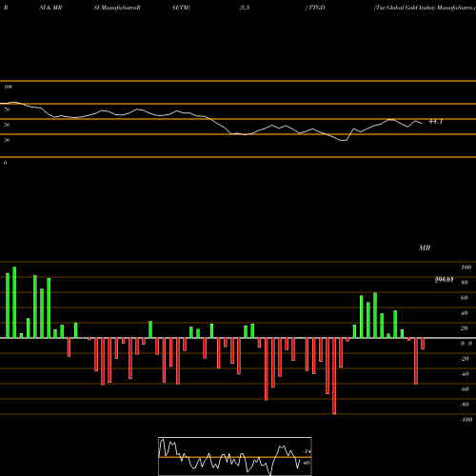Click the -80 label on MR axis
The height and width of the screenshot is (476, 476).
point(465,405)
